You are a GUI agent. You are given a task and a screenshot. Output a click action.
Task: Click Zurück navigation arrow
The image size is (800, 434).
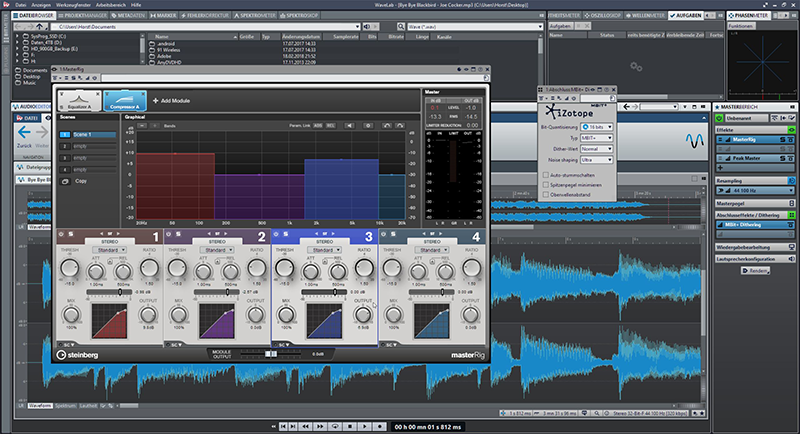(24, 133)
